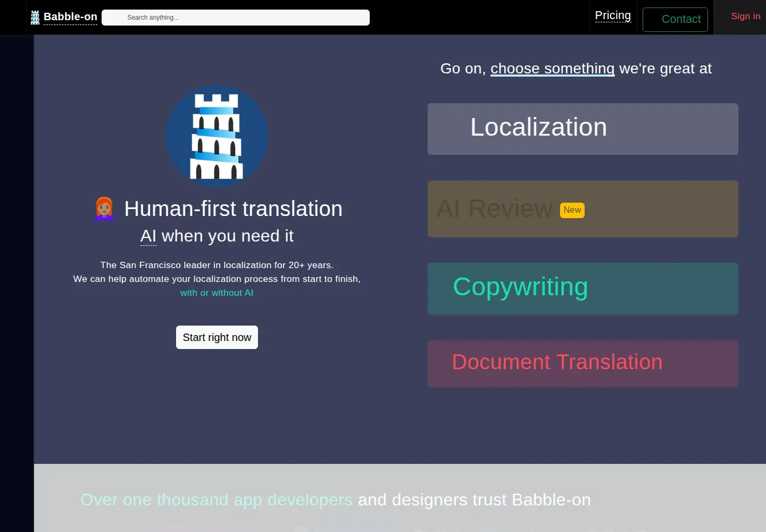Click the 'Over one thousand app developers' text

[x=217, y=500]
